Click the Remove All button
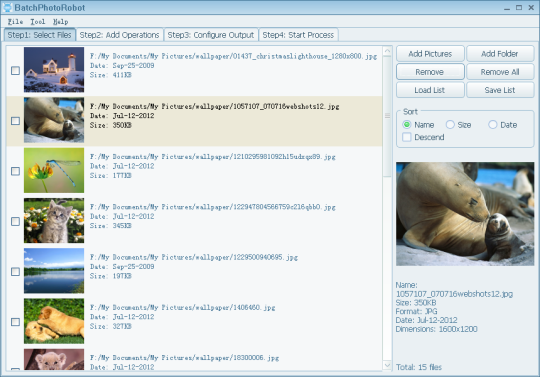 [x=500, y=72]
